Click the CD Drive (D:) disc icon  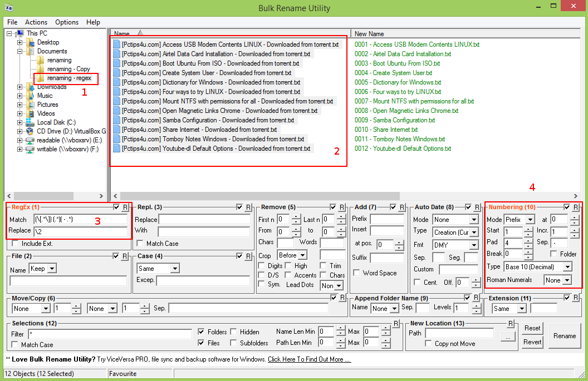pos(30,131)
